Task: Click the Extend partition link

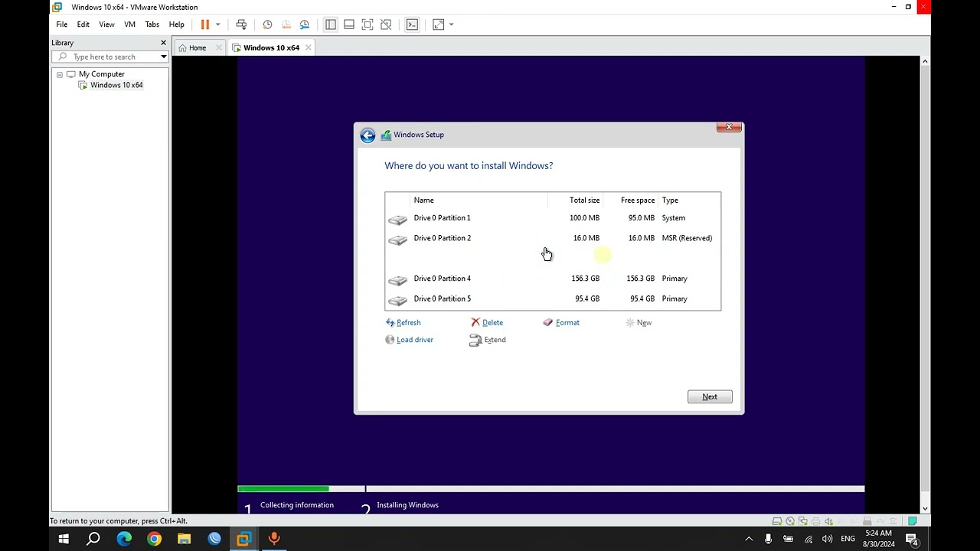Action: (488, 340)
